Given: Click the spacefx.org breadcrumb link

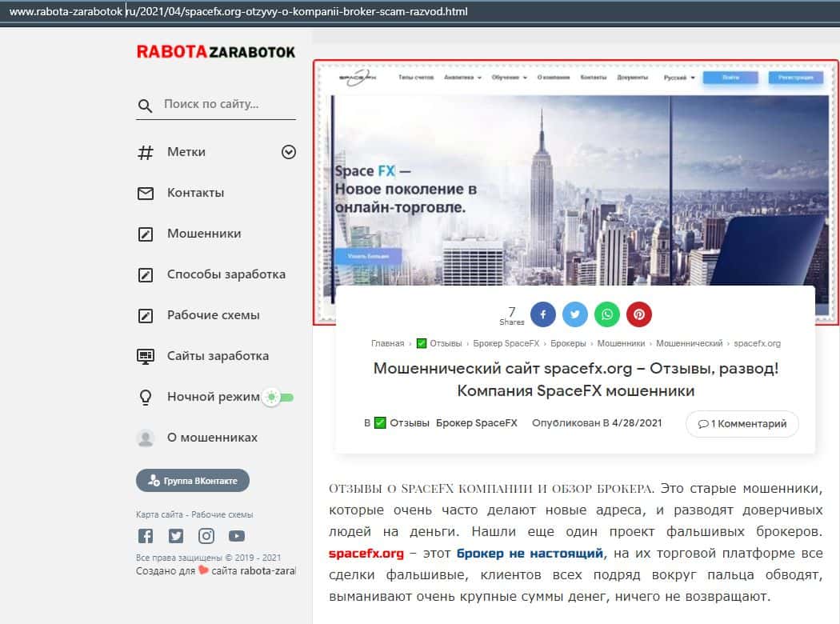Looking at the screenshot, I should pyautogui.click(x=757, y=343).
